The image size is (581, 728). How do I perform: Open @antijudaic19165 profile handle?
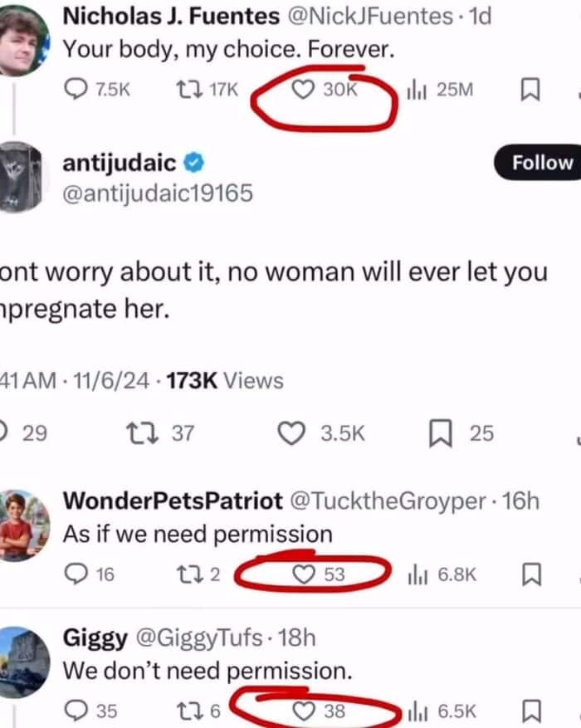(158, 193)
